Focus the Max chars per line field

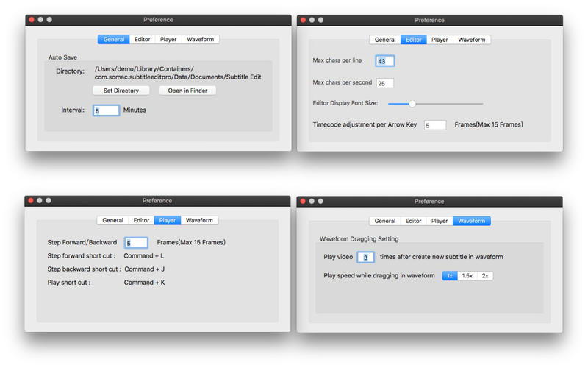pos(384,61)
